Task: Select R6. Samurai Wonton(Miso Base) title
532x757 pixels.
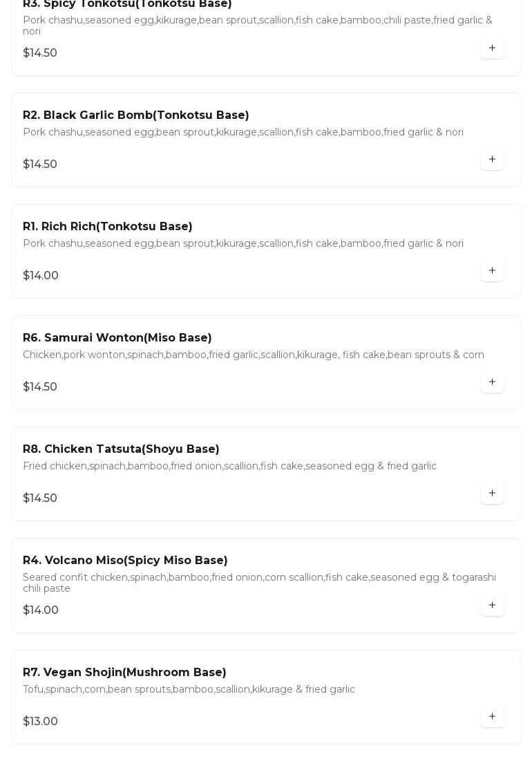Action: click(117, 338)
